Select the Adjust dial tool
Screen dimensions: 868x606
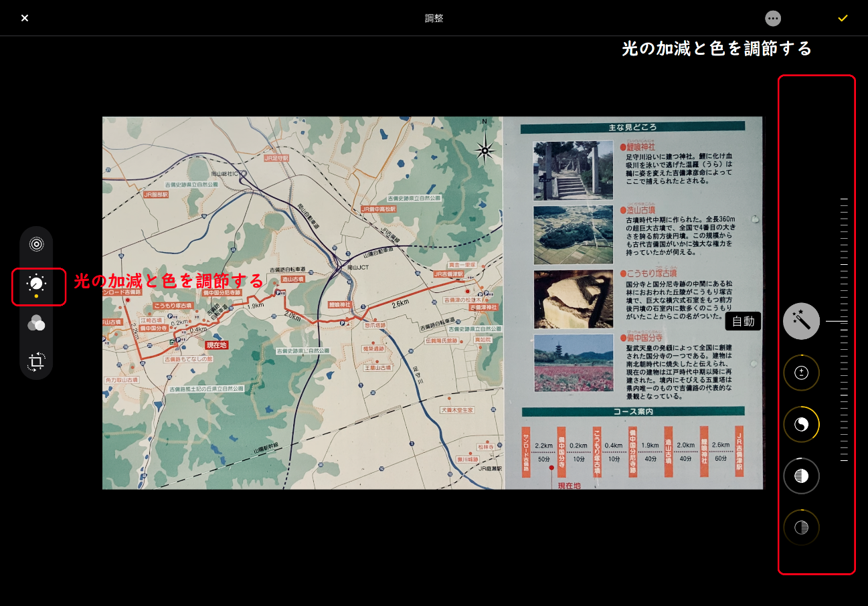point(36,284)
